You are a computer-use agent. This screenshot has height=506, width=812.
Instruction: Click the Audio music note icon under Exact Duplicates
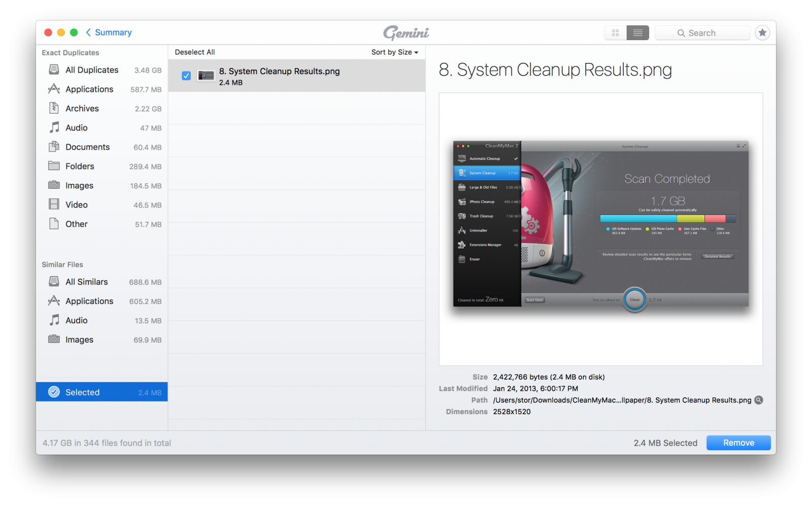54,127
